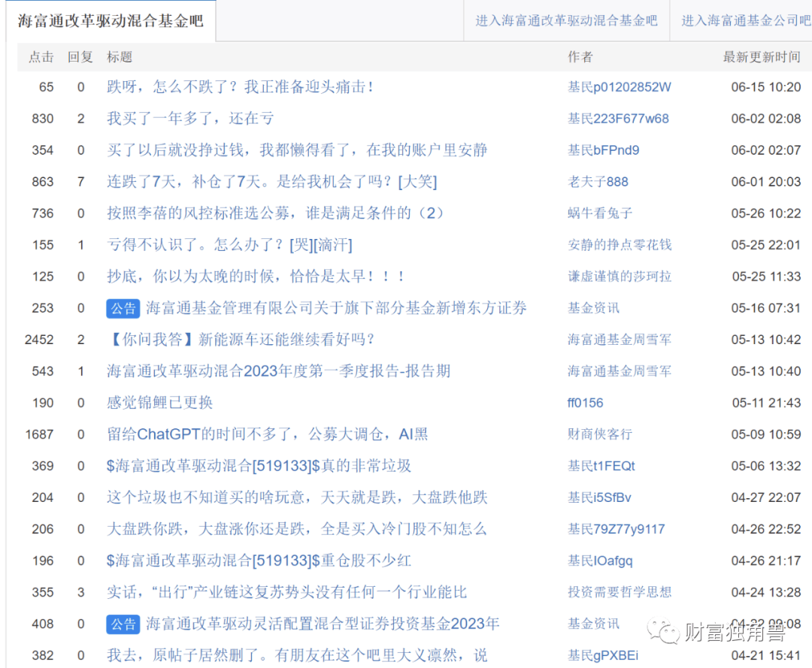The width and height of the screenshot is (812, 668).
Task: View author 基民t1FEQt profile
Action: pos(601,466)
